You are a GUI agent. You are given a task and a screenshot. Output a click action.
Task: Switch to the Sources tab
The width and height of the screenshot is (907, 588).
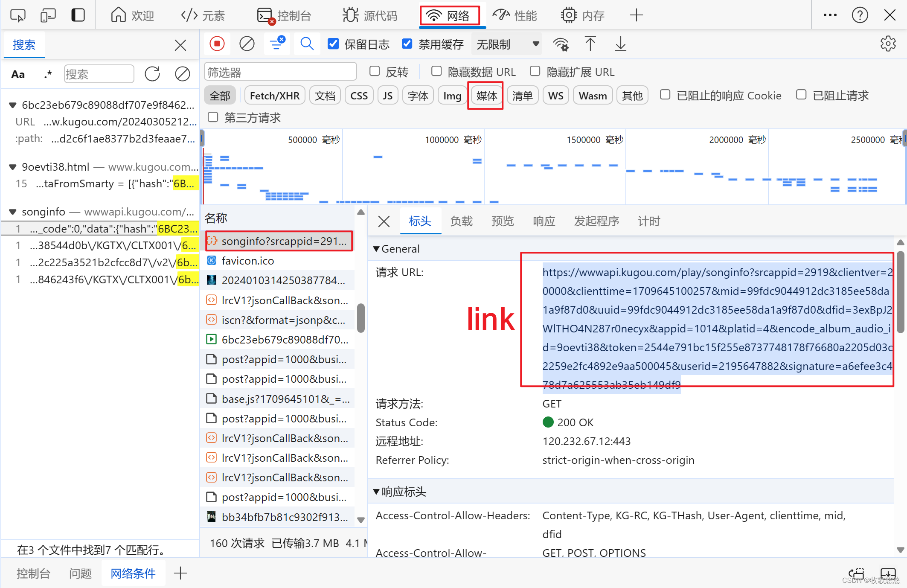click(x=370, y=15)
